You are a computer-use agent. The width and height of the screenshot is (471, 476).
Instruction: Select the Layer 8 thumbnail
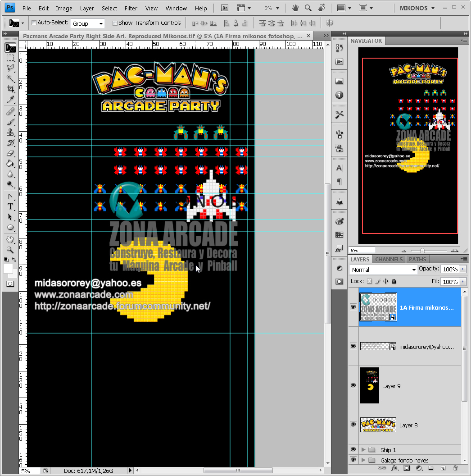(x=378, y=425)
